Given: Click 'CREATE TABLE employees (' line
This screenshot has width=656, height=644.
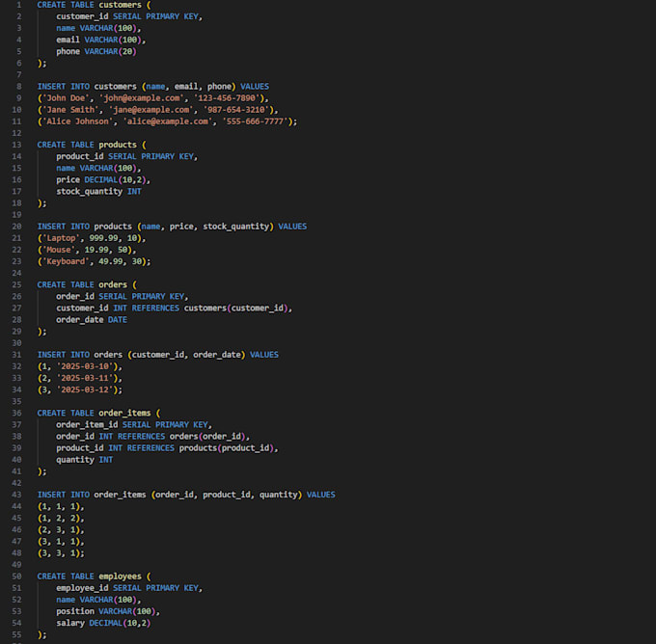Looking at the screenshot, I should click(95, 577).
